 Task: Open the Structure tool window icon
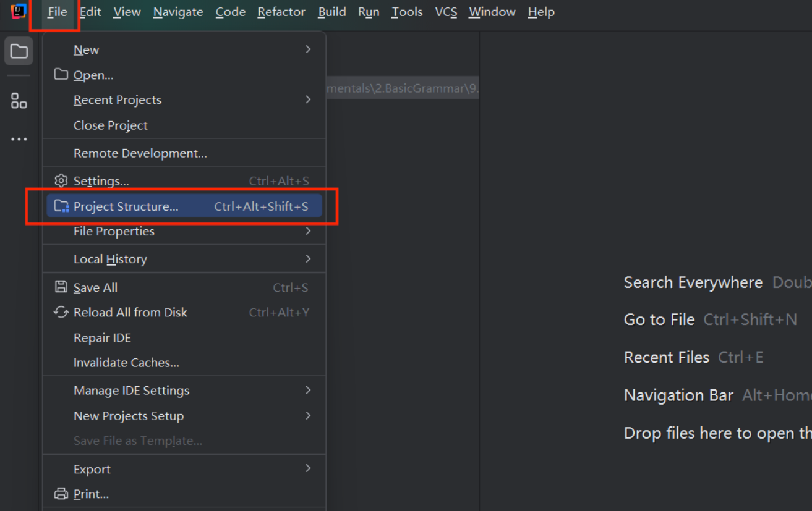[x=19, y=101]
